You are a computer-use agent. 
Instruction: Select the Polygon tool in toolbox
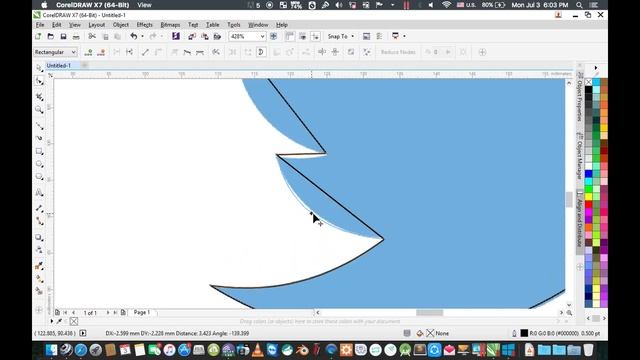tap(39, 177)
